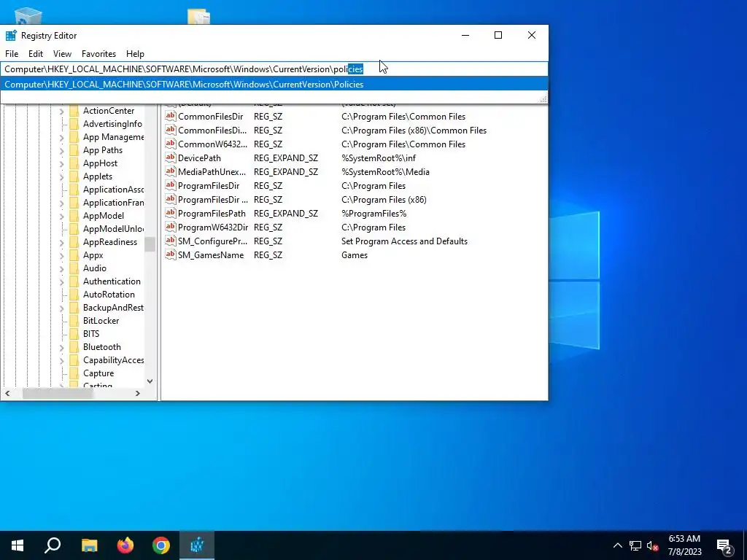Click the ProgramFilesPath string value icon
The height and width of the screenshot is (560, 747).
171,212
